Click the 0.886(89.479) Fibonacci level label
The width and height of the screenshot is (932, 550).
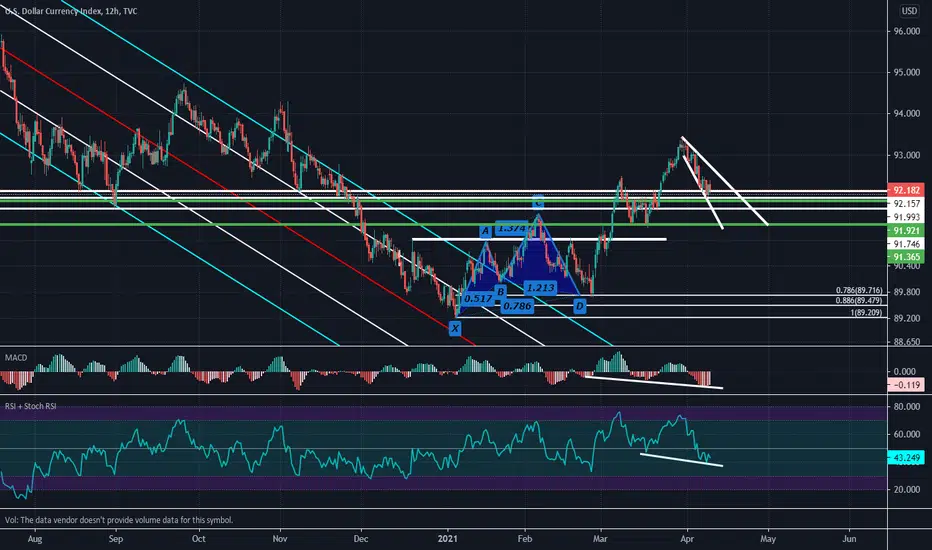point(859,301)
